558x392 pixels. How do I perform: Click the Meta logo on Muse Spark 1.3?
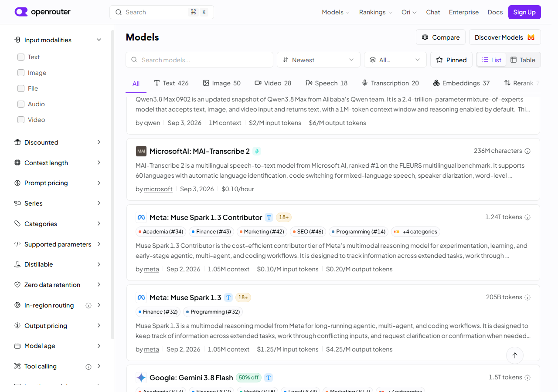tap(141, 297)
